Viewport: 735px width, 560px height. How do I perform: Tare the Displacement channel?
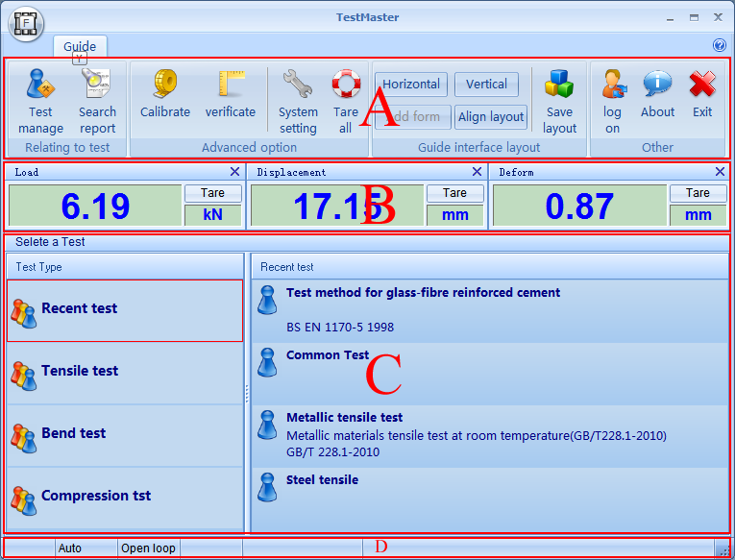pos(454,193)
